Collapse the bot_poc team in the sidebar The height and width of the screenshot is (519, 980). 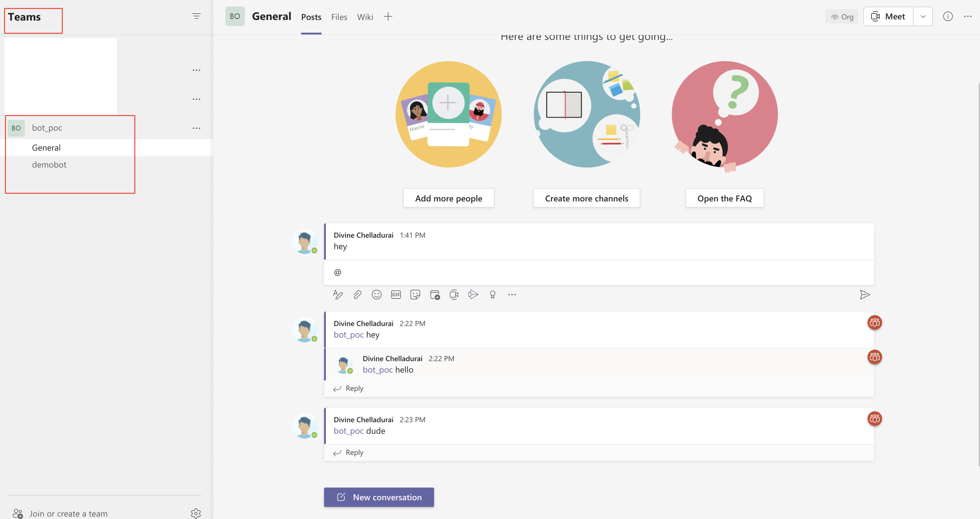(x=47, y=128)
